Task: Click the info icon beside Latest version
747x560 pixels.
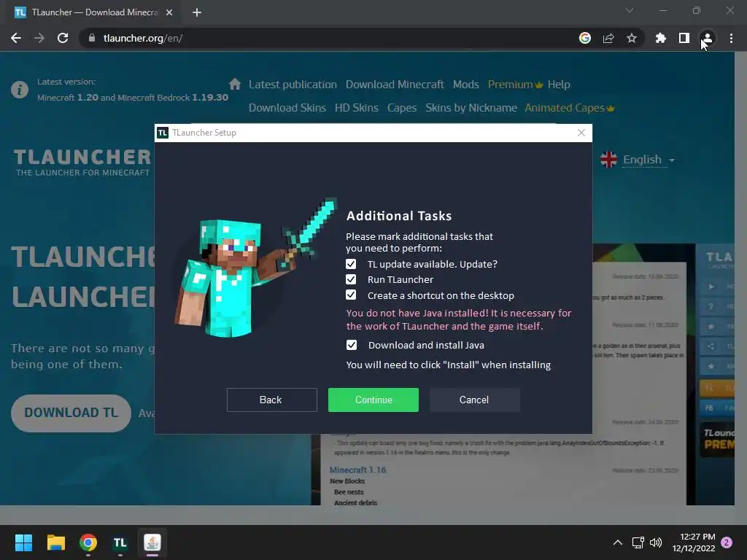Action: point(20,90)
